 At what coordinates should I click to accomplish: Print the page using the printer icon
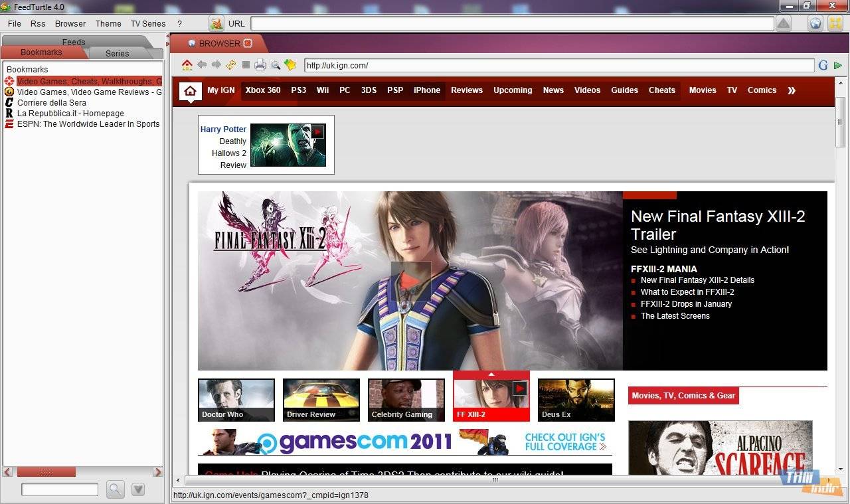[x=260, y=65]
